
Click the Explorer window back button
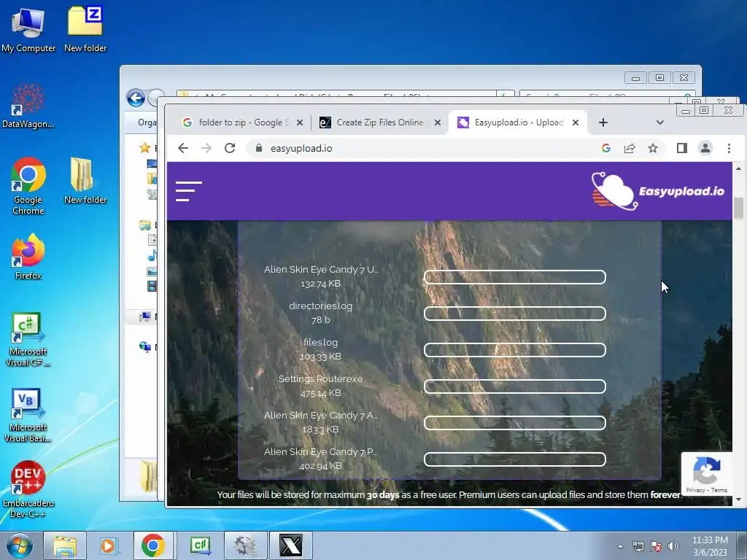pos(136,98)
